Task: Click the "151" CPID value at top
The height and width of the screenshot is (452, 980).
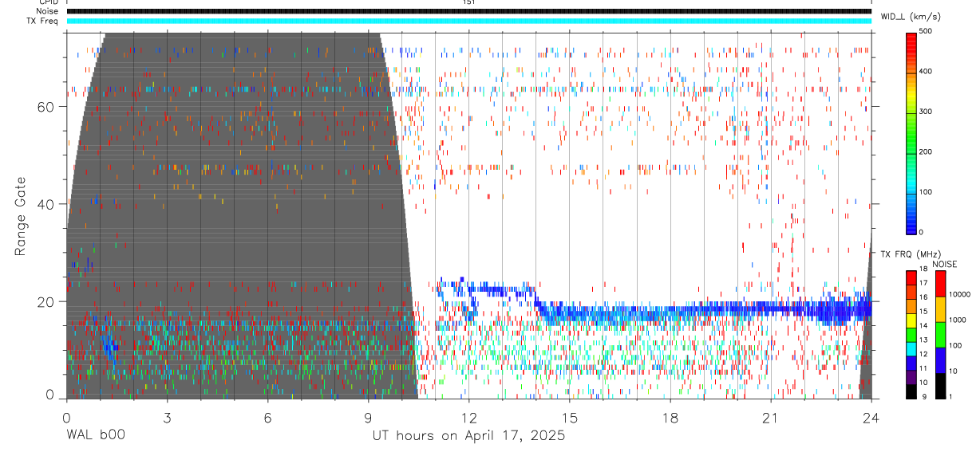Action: [x=468, y=2]
